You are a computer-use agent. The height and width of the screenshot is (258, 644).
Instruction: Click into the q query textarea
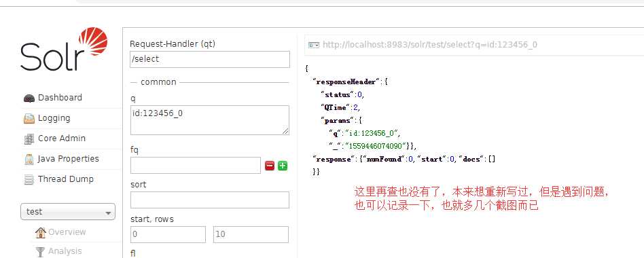pyautogui.click(x=209, y=119)
